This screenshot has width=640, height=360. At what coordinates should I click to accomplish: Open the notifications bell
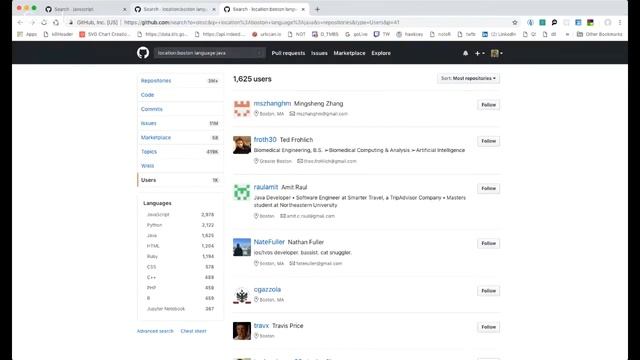point(465,53)
